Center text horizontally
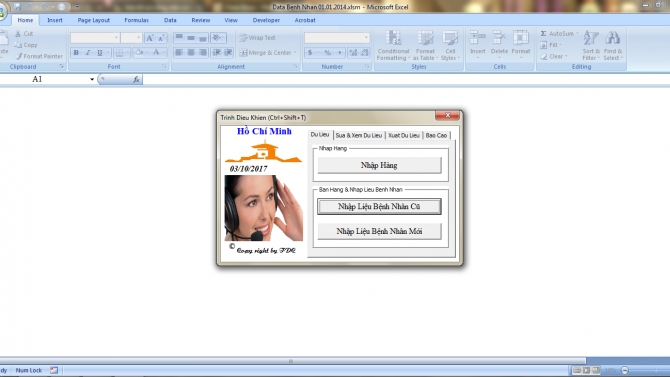The height and width of the screenshot is (377, 670). click(191, 53)
